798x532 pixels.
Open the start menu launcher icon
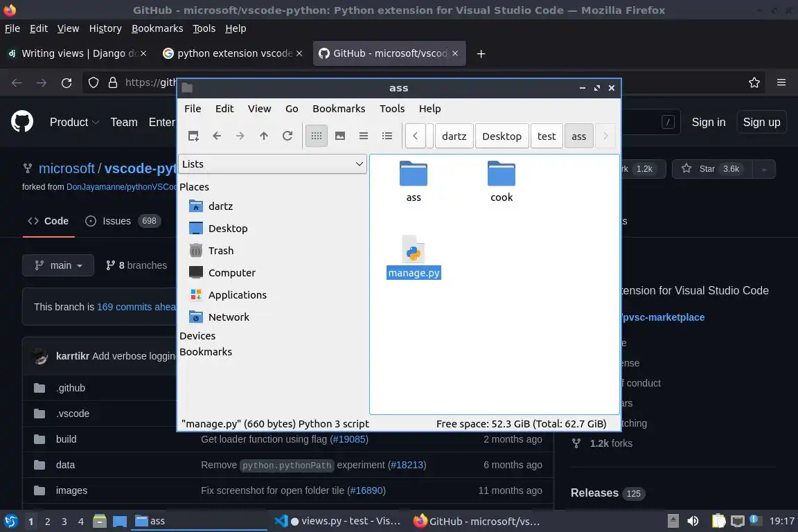[10, 521]
